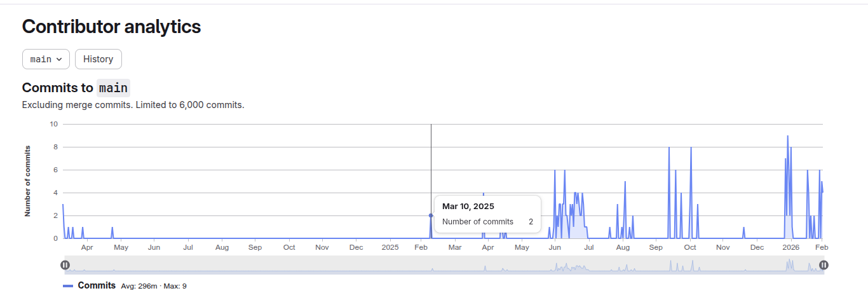
Task: Open the History button
Action: pos(98,59)
